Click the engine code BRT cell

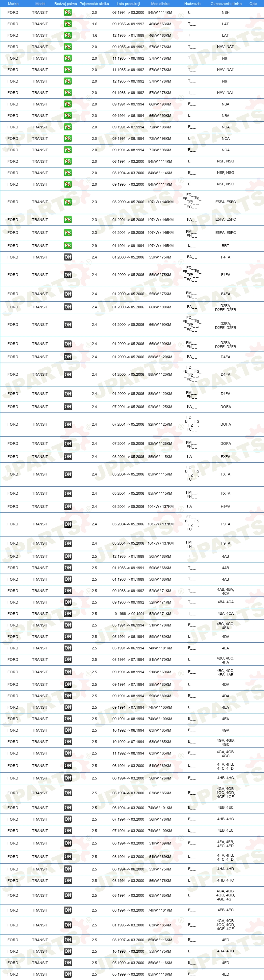[x=226, y=246]
